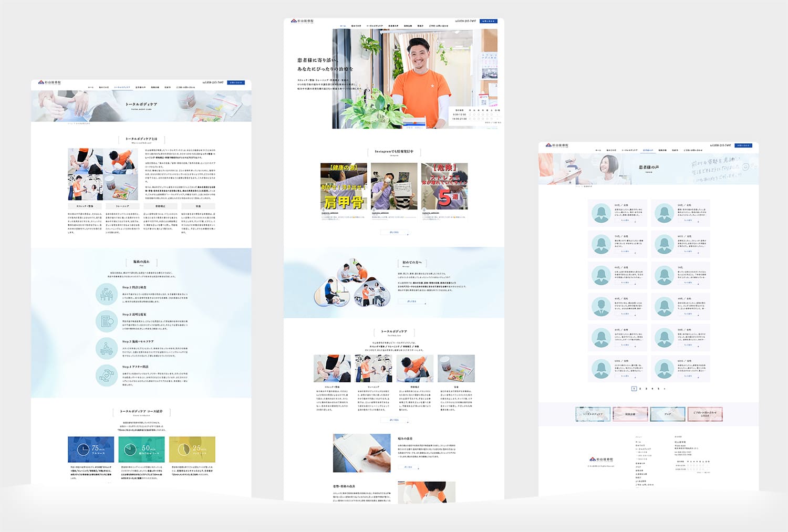Click the Step.2 explanation and proposal icon
Screen dimensions: 788x532
click(x=107, y=321)
